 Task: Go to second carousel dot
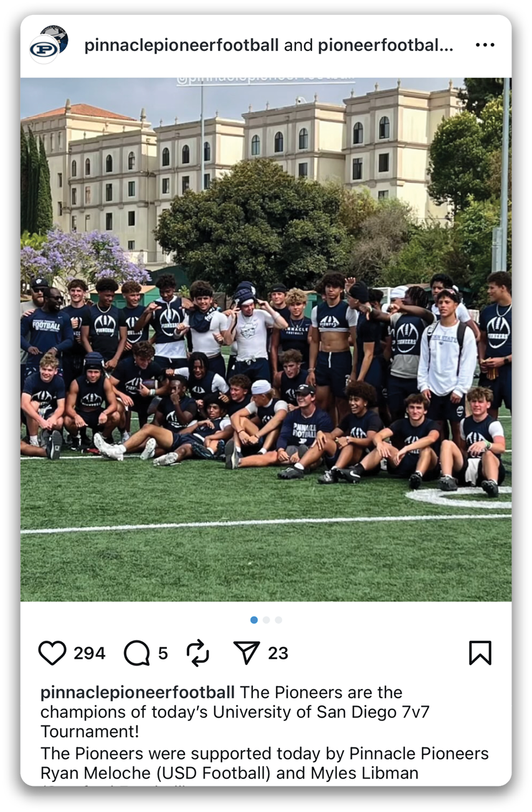[x=266, y=620]
